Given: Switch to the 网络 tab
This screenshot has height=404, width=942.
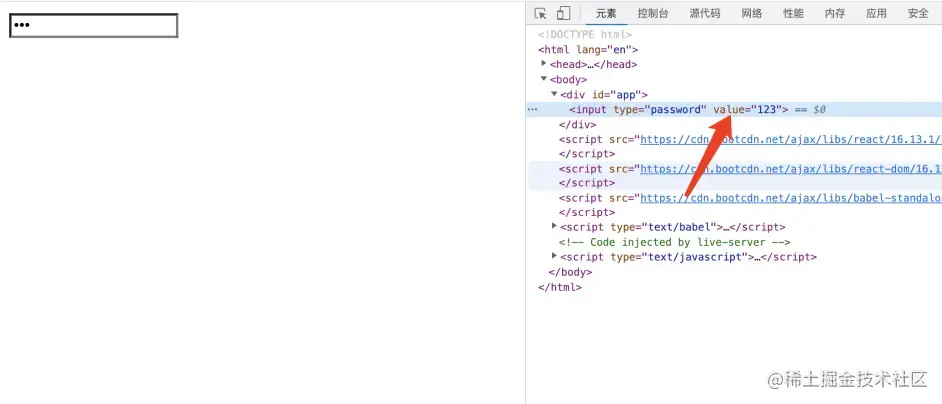Looking at the screenshot, I should point(752,13).
